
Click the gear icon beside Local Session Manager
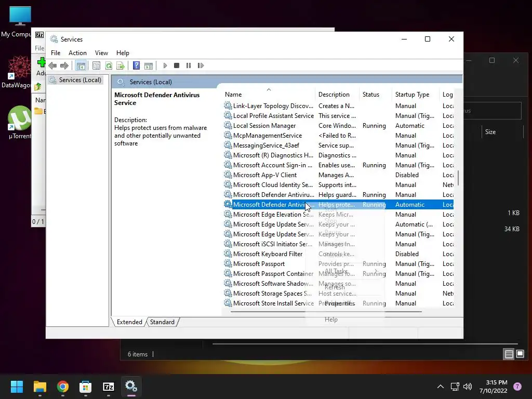click(x=228, y=126)
